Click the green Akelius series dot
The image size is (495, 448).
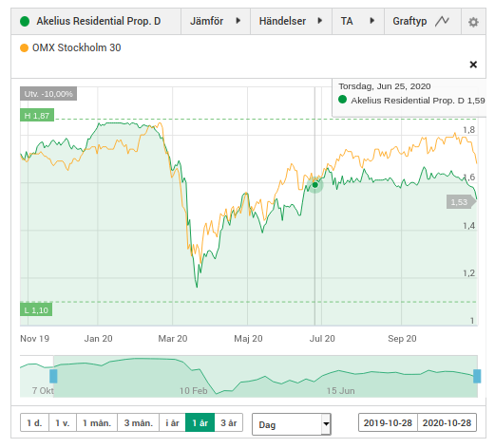click(x=25, y=22)
